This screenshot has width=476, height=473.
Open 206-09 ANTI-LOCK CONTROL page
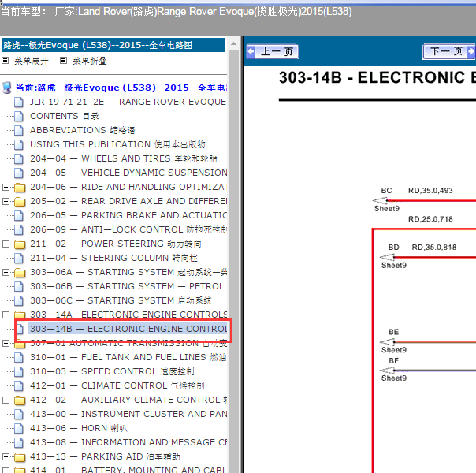(x=128, y=229)
